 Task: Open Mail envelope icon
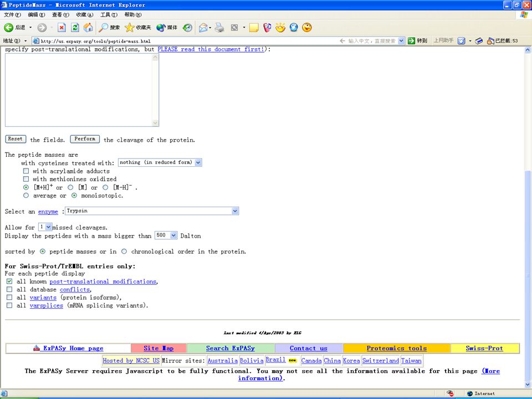tap(203, 28)
